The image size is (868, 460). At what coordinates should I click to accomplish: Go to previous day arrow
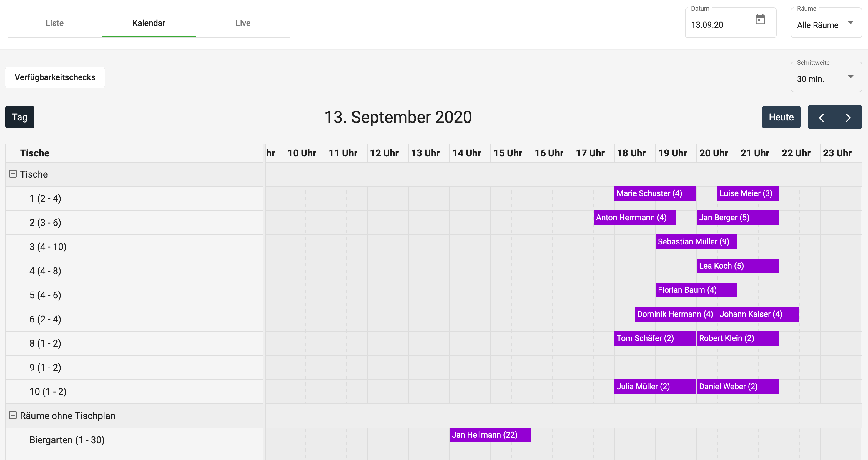(821, 118)
